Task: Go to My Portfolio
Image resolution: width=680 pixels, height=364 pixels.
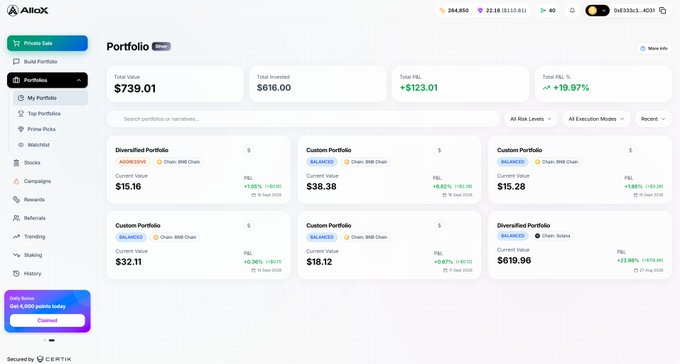Action: click(50, 98)
